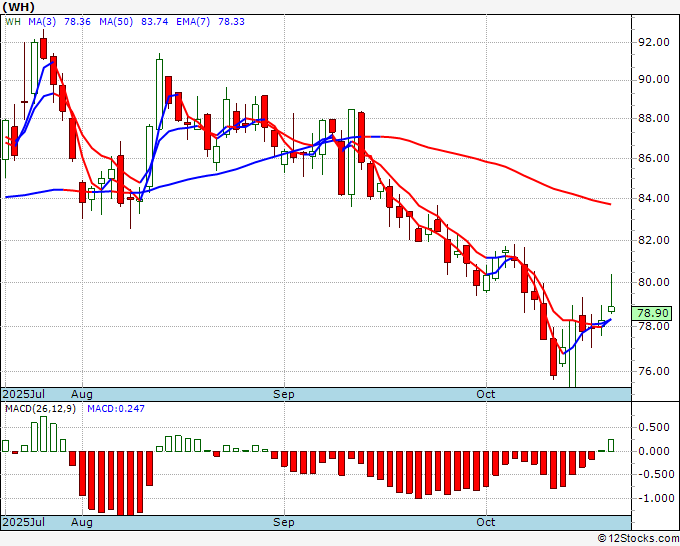Click the 88.00 price axis label

[654, 118]
